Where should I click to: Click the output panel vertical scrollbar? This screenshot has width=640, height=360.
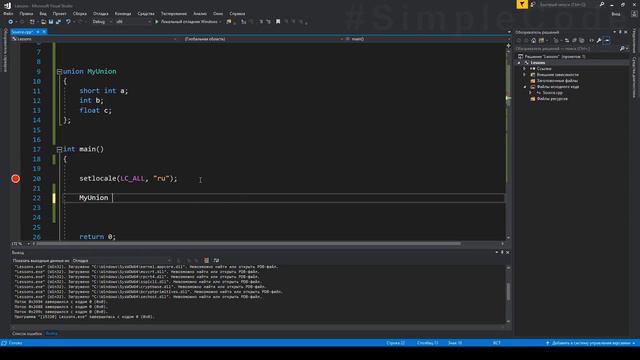click(x=508, y=291)
